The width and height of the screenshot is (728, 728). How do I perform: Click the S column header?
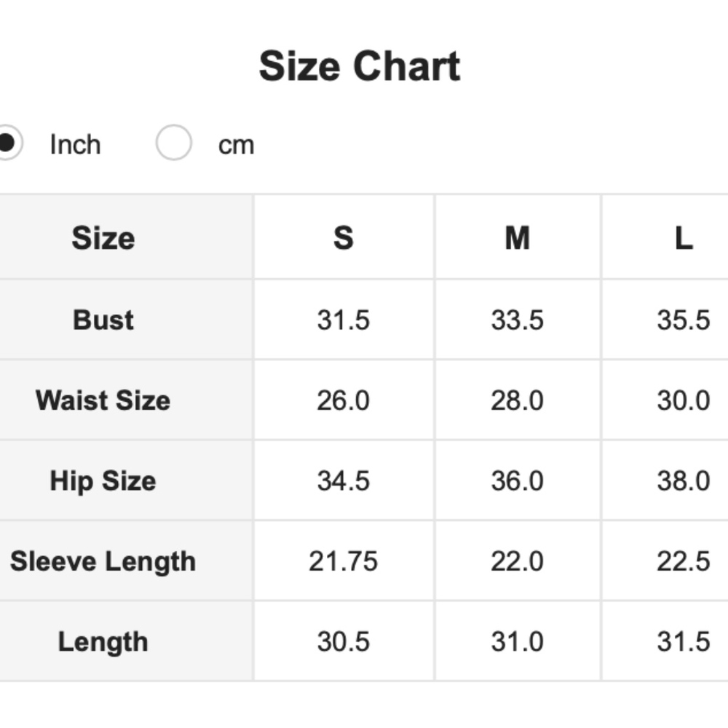click(343, 238)
